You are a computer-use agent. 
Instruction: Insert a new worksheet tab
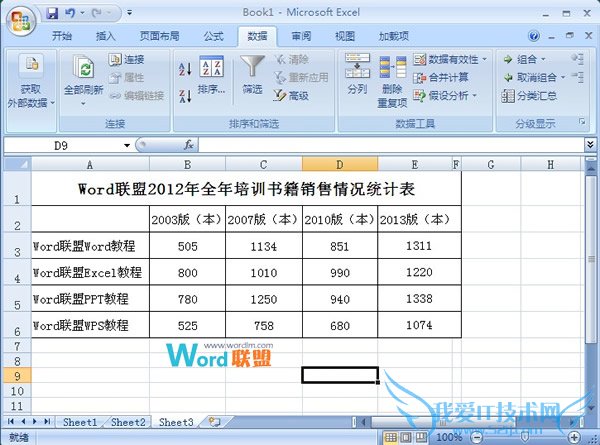coord(214,422)
